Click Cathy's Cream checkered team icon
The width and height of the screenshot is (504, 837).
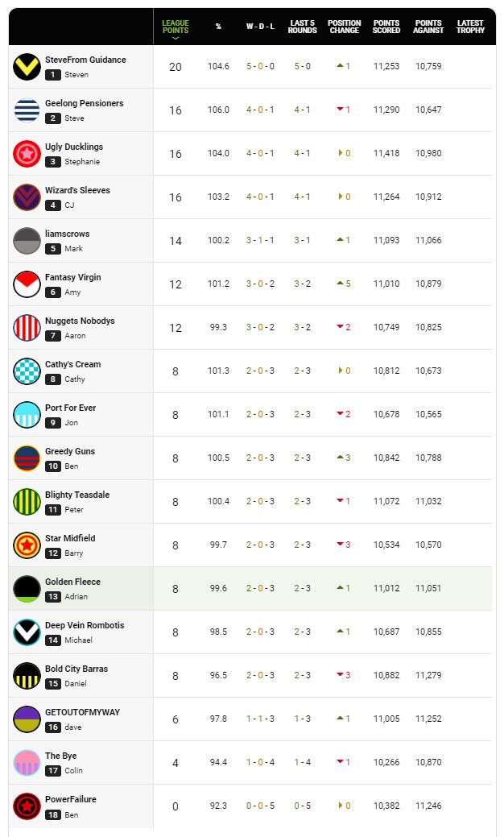tap(27, 371)
